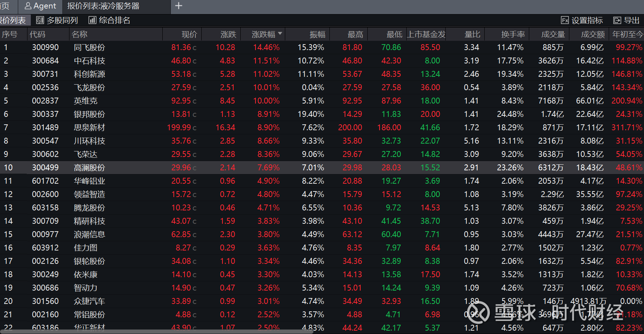Click the 多股同列 grid icon
The image size is (644, 334).
(40, 20)
